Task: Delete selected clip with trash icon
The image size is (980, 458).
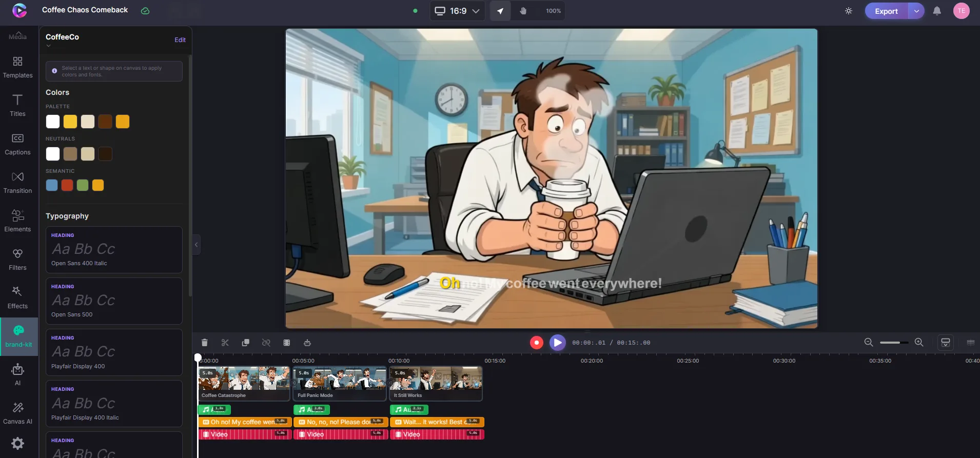Action: [204, 343]
